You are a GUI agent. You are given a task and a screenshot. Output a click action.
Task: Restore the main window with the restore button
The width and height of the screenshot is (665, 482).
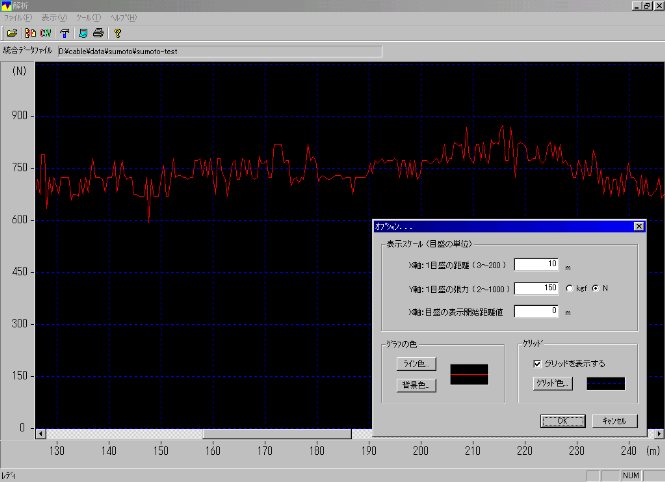[x=647, y=6]
